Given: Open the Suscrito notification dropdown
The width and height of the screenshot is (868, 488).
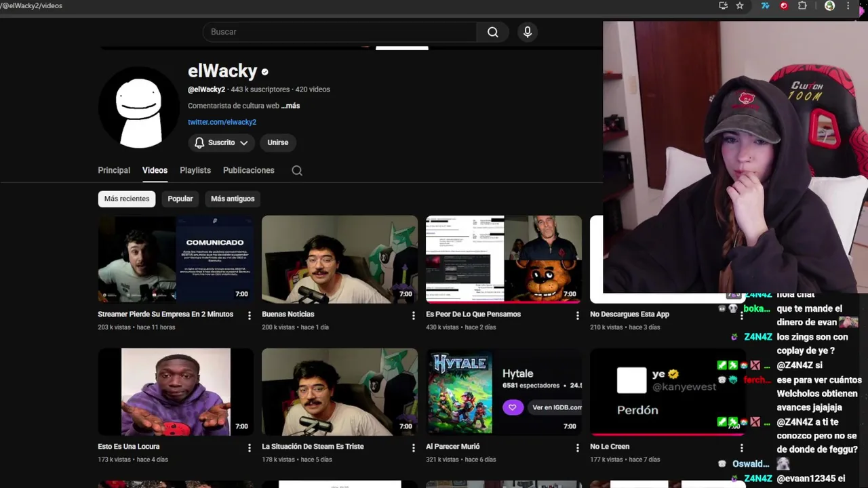Looking at the screenshot, I should pyautogui.click(x=221, y=142).
